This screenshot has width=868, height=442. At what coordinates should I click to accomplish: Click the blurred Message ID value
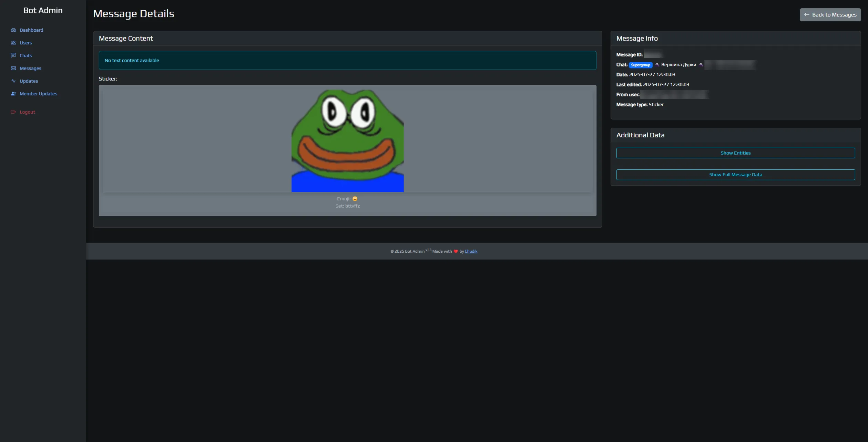(x=653, y=54)
